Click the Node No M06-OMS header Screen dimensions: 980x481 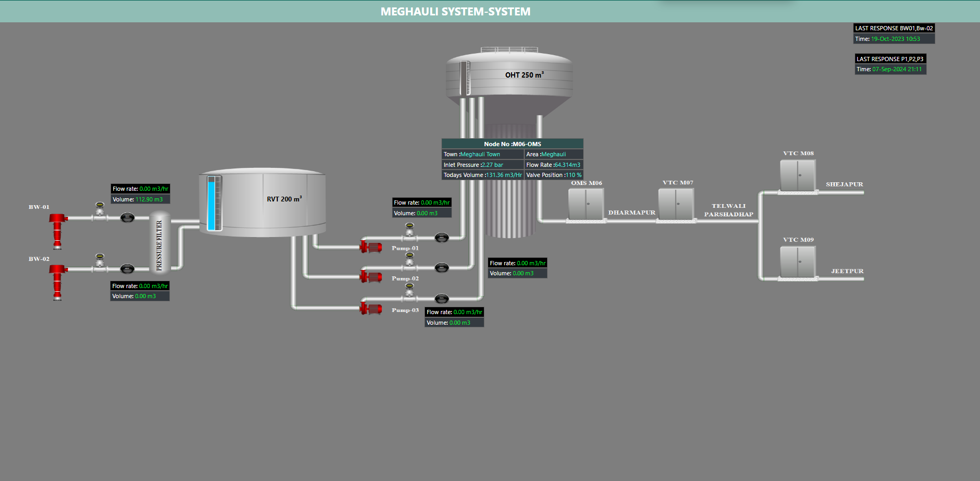coord(512,144)
